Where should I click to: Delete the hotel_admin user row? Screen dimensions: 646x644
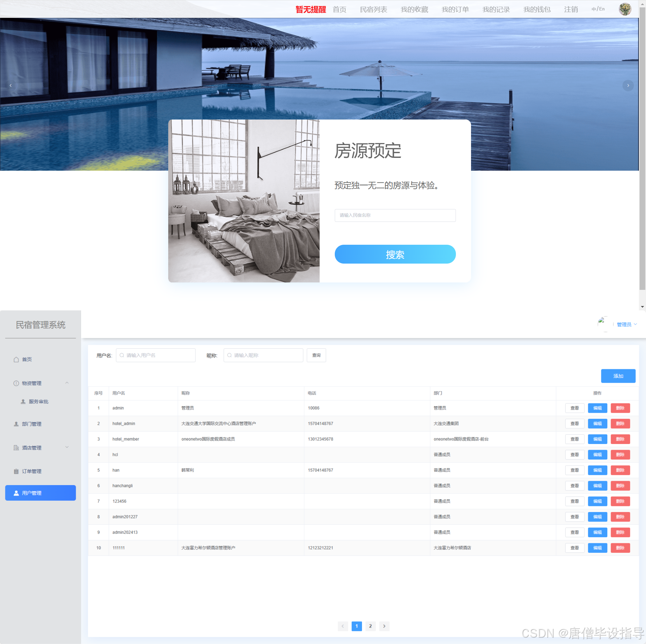pyautogui.click(x=620, y=423)
